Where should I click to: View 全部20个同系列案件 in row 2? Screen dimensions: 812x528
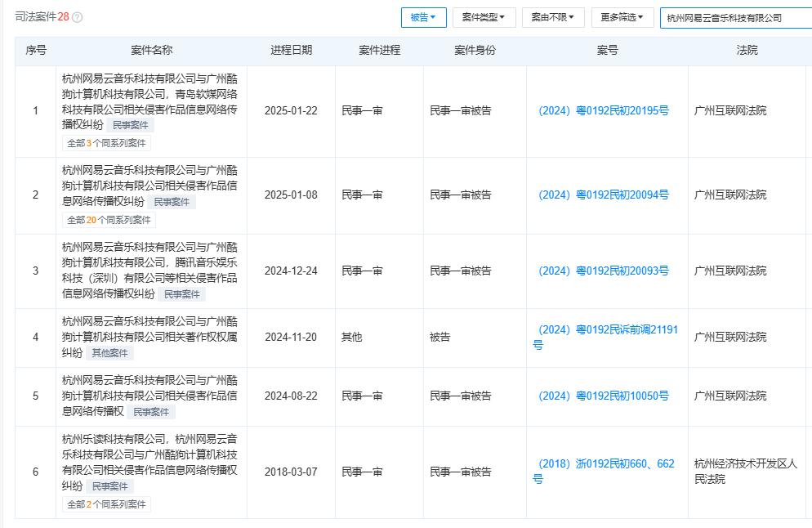coord(109,220)
